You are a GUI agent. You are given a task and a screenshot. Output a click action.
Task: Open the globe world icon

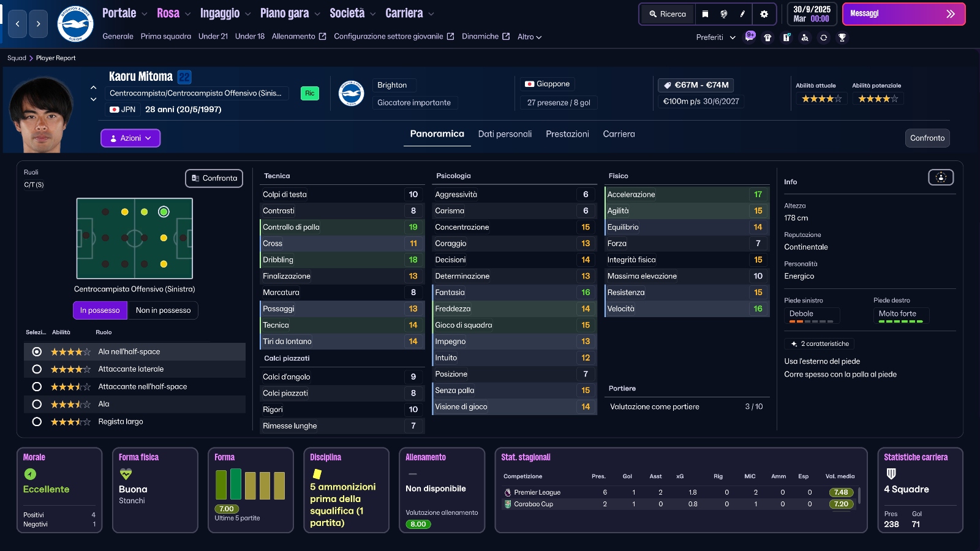724,14
